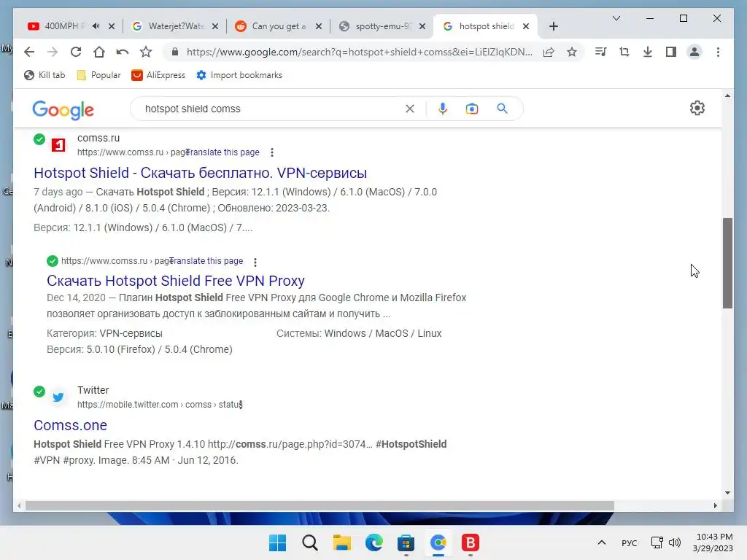Image resolution: width=747 pixels, height=560 pixels.
Task: Go to Google home via logo
Action: click(x=63, y=110)
